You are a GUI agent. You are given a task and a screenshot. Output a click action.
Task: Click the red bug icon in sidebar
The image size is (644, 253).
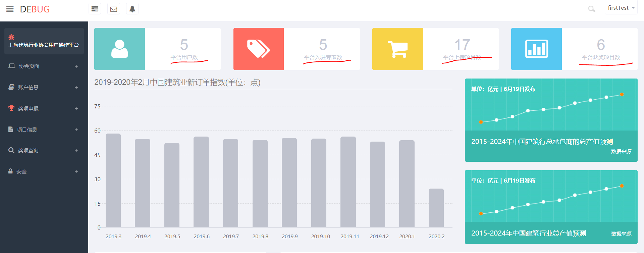(x=11, y=37)
